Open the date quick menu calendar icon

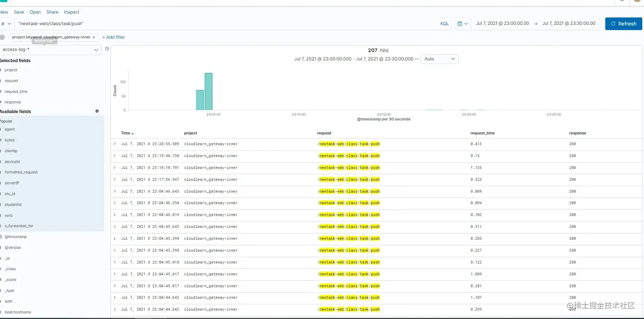point(463,24)
